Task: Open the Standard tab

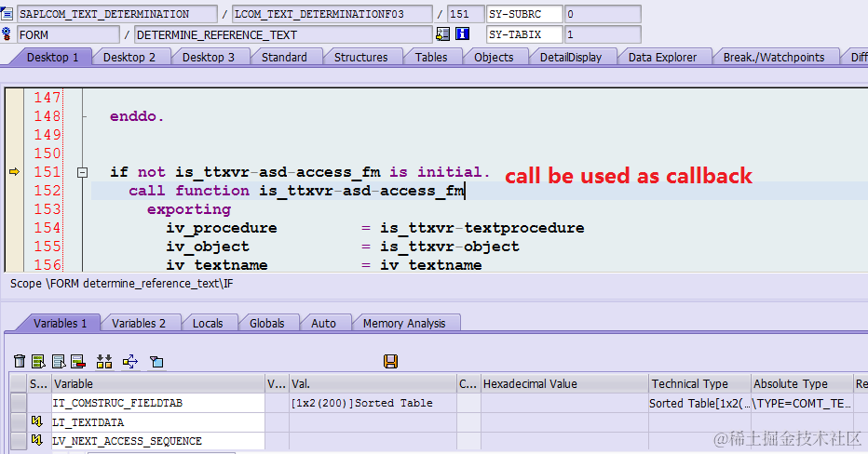Action: tap(284, 58)
